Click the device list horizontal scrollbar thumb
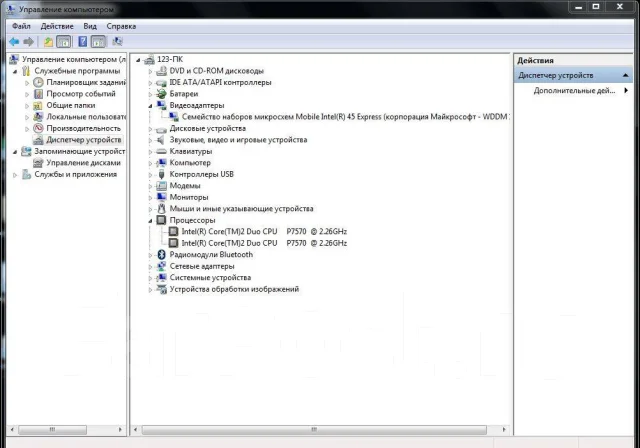This screenshot has height=448, width=640. (314, 430)
